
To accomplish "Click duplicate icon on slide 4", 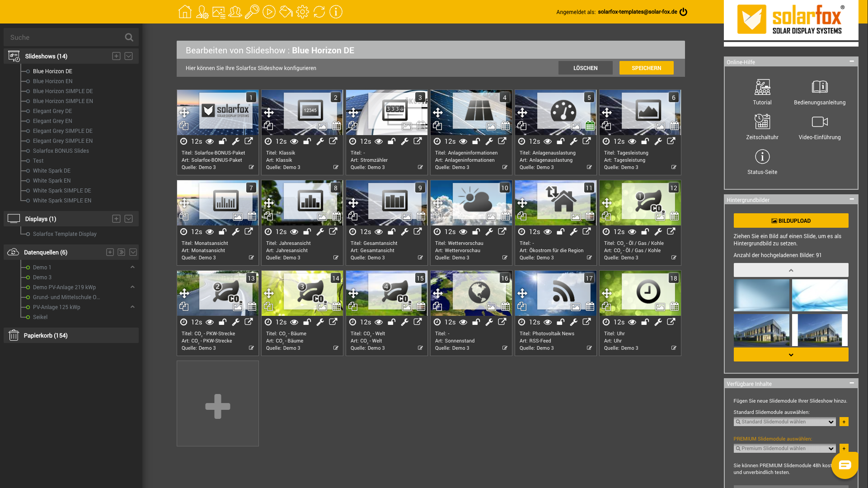I will tap(437, 126).
